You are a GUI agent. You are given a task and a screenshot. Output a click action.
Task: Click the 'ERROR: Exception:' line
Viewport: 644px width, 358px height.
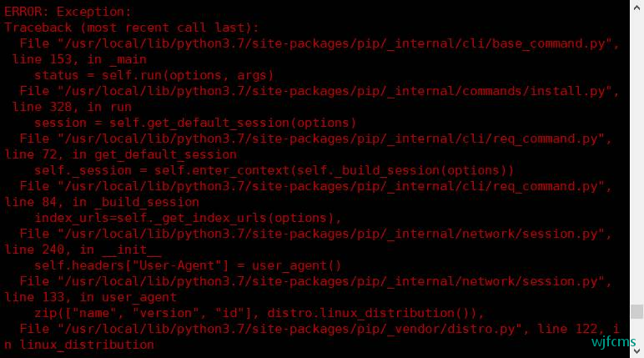pos(68,12)
